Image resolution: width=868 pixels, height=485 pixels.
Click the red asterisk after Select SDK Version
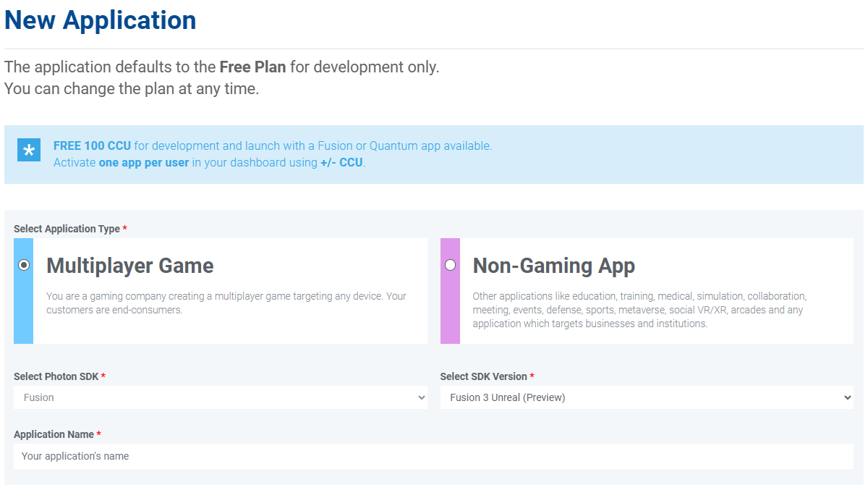click(x=532, y=376)
